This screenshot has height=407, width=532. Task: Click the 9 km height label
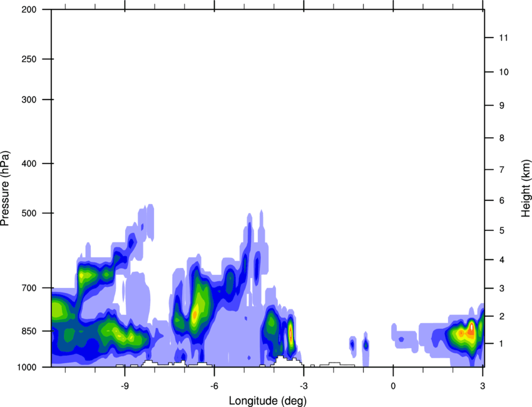[502, 106]
